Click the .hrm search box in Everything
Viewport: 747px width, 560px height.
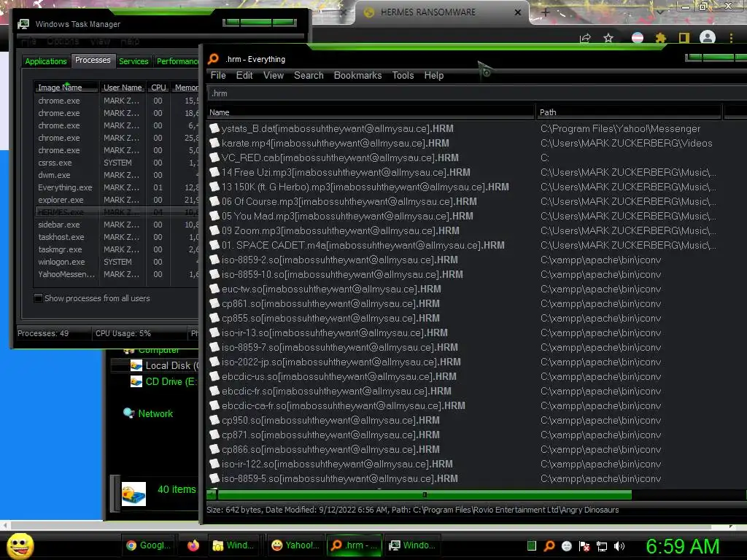476,93
